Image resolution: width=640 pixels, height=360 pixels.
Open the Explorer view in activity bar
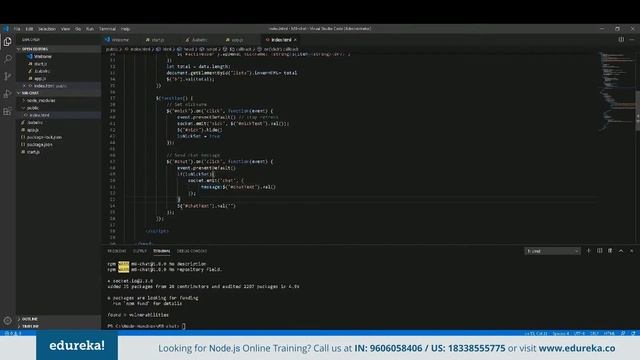tap(7, 42)
